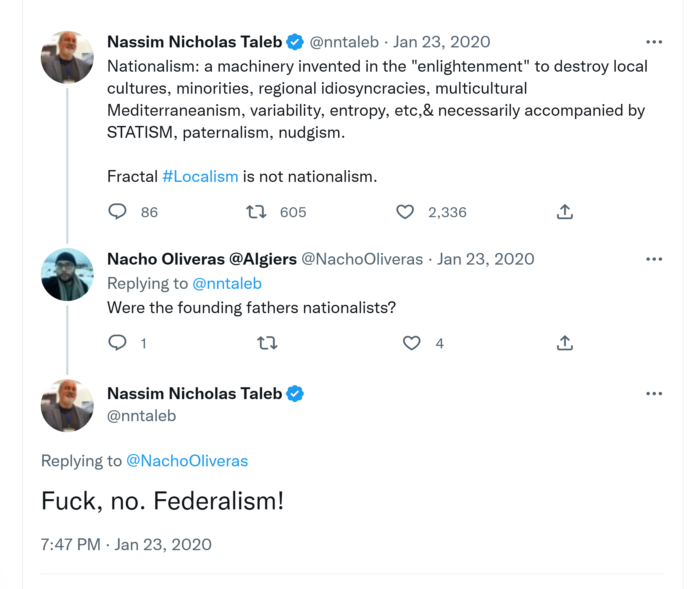Viewport: 700px width, 589px height.
Task: Share Nacho Oliveras's founding fathers tweet
Action: (x=565, y=343)
